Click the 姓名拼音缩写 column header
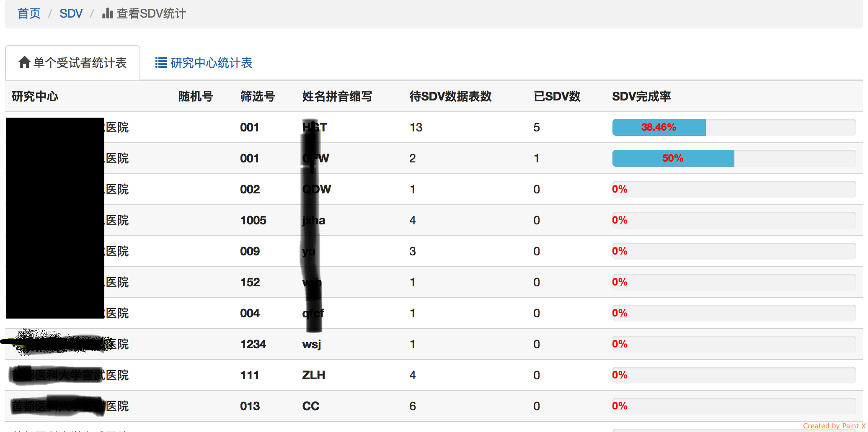Viewport: 868px width, 432px height. tap(337, 97)
